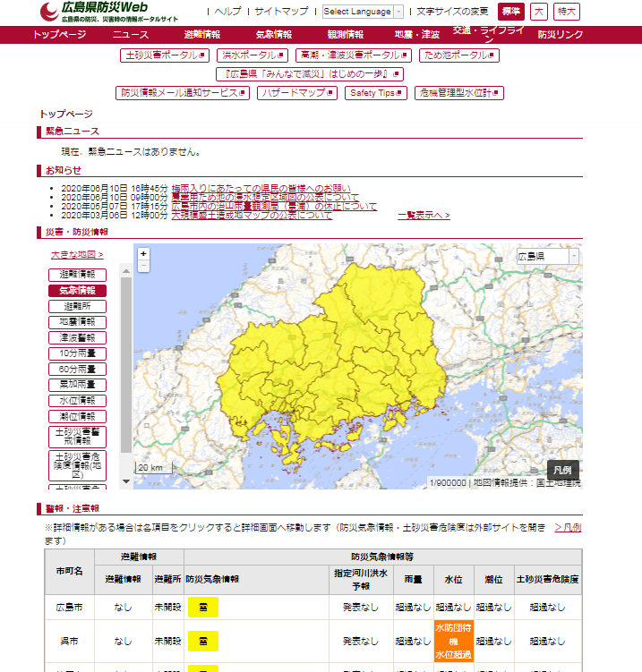642x672 pixels.
Task: Click the layer list scroll up arrow
Action: 126,271
